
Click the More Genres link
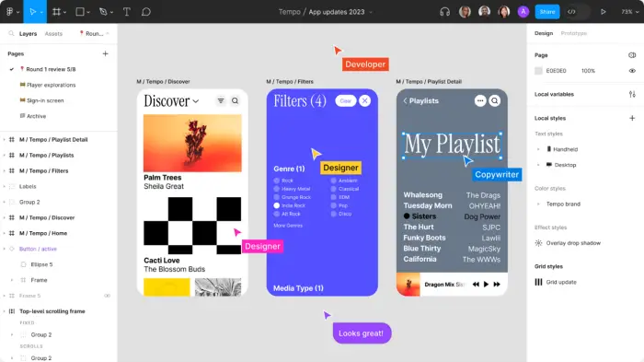click(288, 226)
